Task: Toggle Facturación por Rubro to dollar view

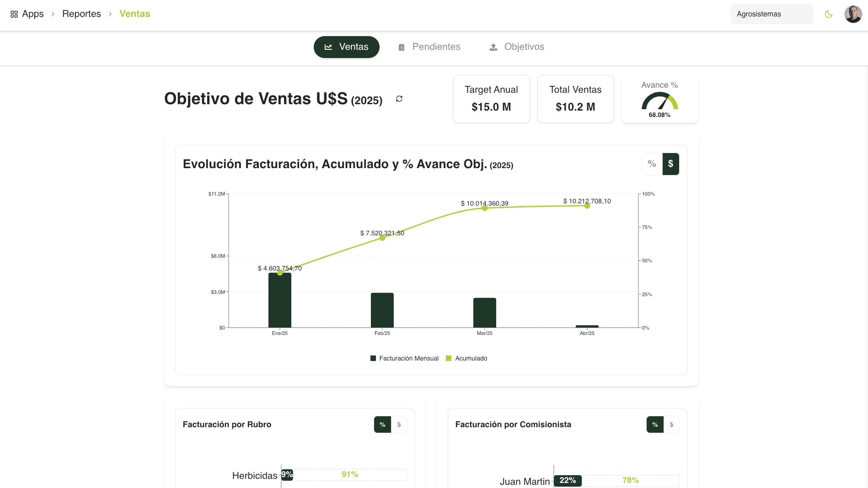Action: tap(399, 424)
